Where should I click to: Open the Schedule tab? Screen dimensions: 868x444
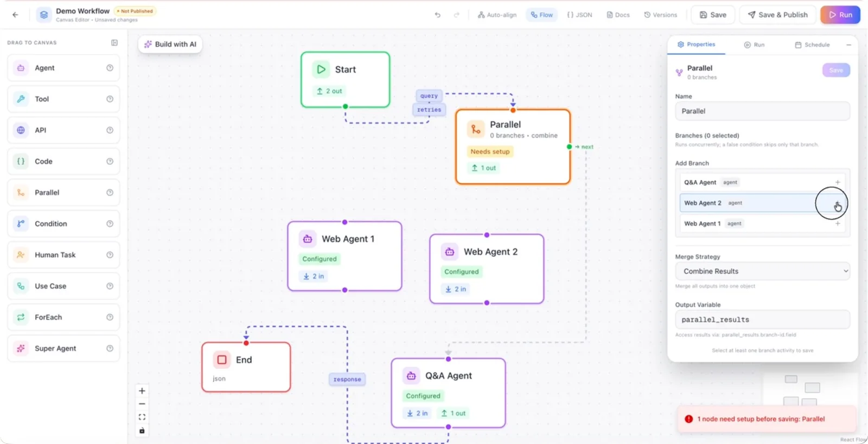click(x=812, y=45)
